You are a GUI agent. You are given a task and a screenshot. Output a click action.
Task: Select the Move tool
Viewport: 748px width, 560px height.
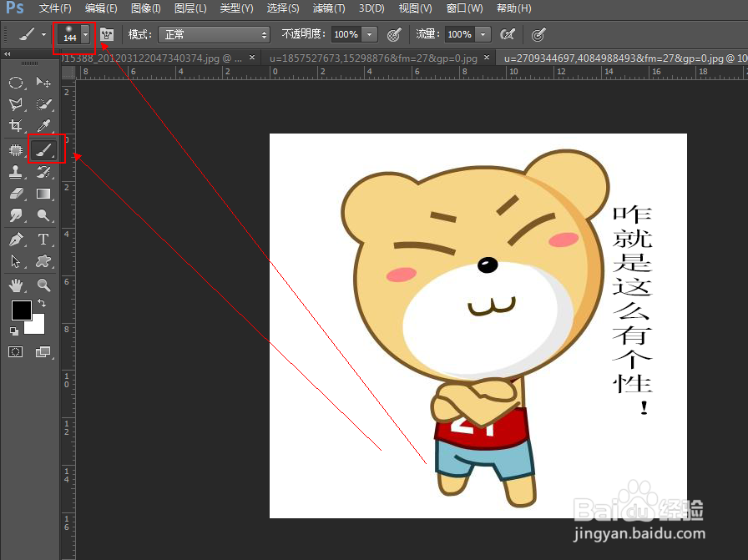click(43, 83)
